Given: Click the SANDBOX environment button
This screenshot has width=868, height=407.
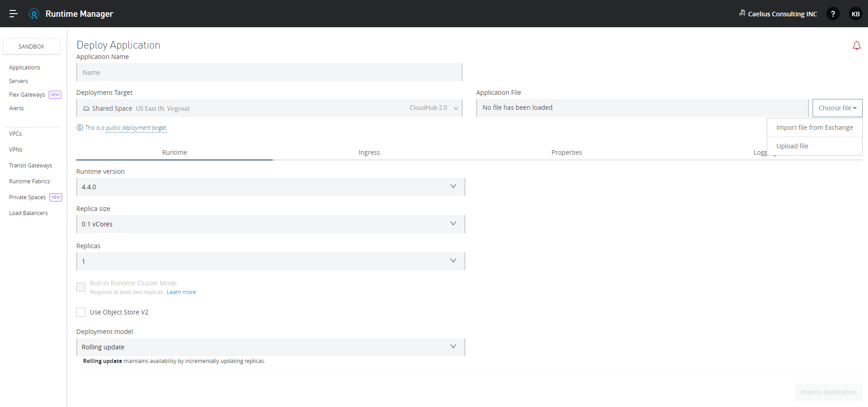Looking at the screenshot, I should (31, 47).
